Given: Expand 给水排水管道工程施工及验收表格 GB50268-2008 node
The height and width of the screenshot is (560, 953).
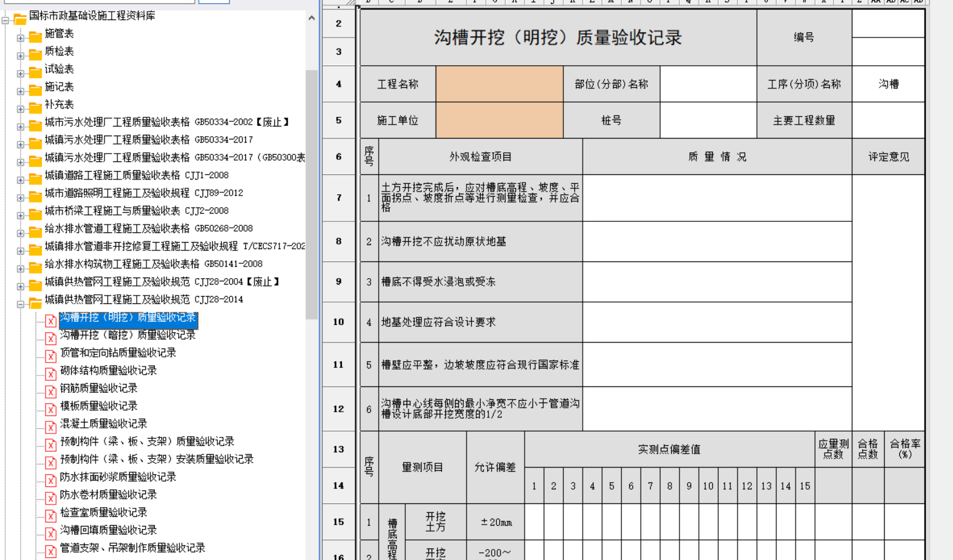Looking at the screenshot, I should pyautogui.click(x=21, y=233).
